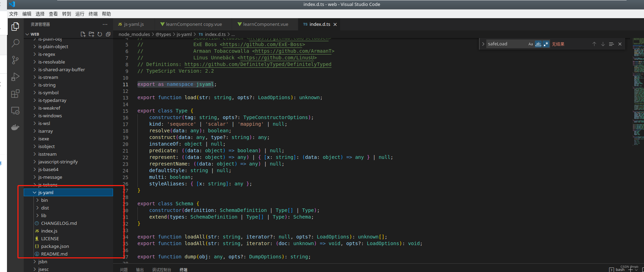Image resolution: width=644 pixels, height=272 pixels.
Task: Click the VS Code logo in title bar
Action: [x=12, y=4]
